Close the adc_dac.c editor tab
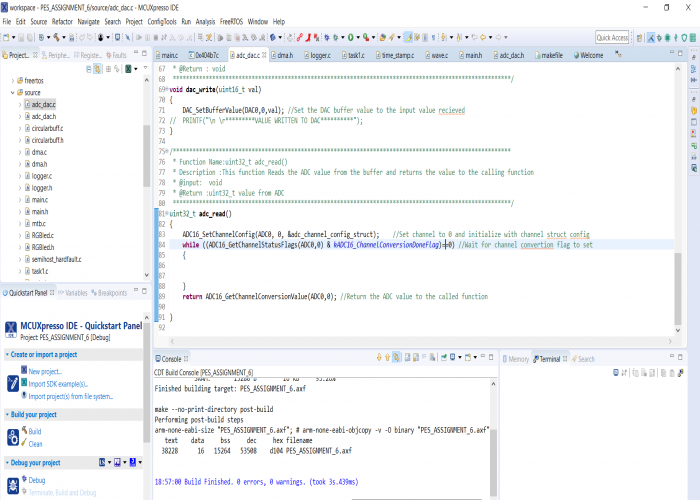 tap(264, 55)
